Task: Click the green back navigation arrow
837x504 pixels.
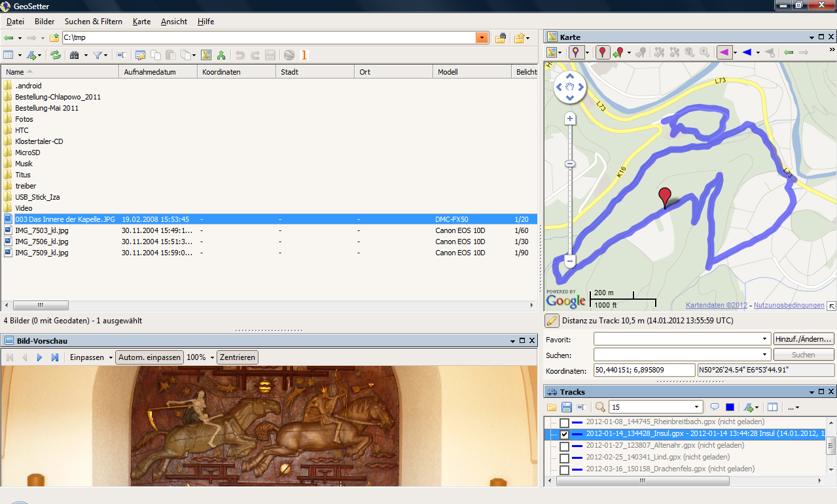Action: point(9,38)
